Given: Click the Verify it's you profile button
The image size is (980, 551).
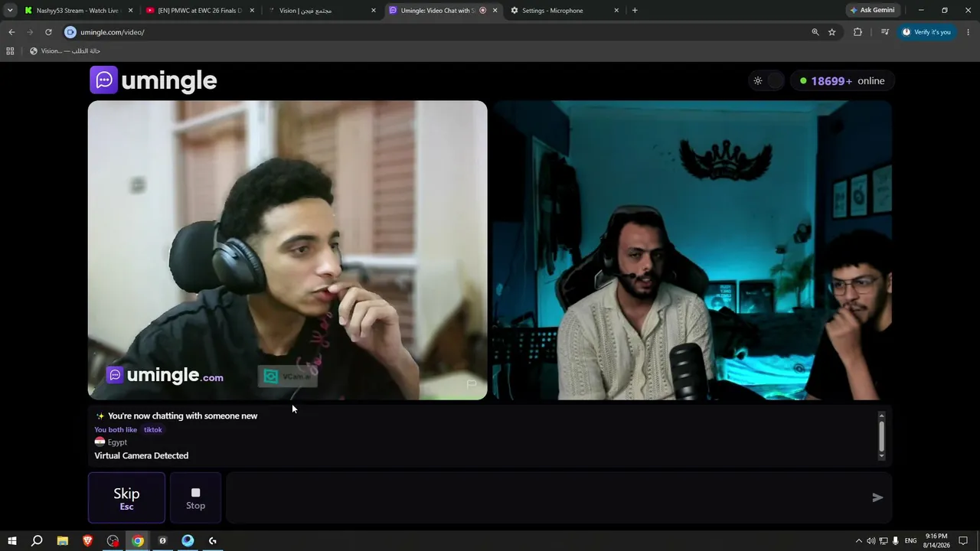Looking at the screenshot, I should tap(926, 32).
